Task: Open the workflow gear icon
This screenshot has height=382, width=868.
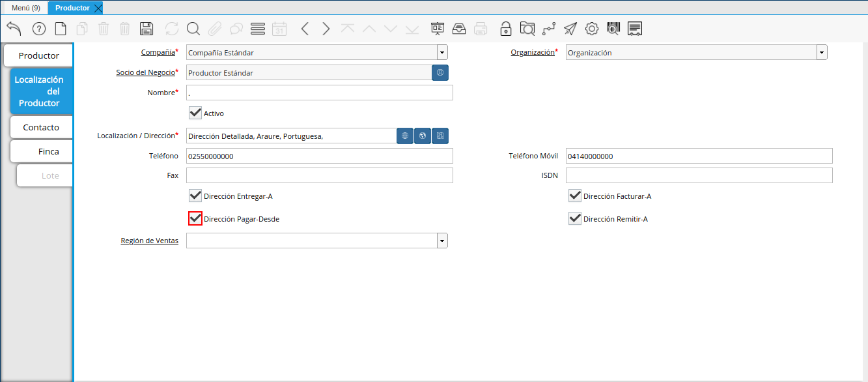Action: 592,29
